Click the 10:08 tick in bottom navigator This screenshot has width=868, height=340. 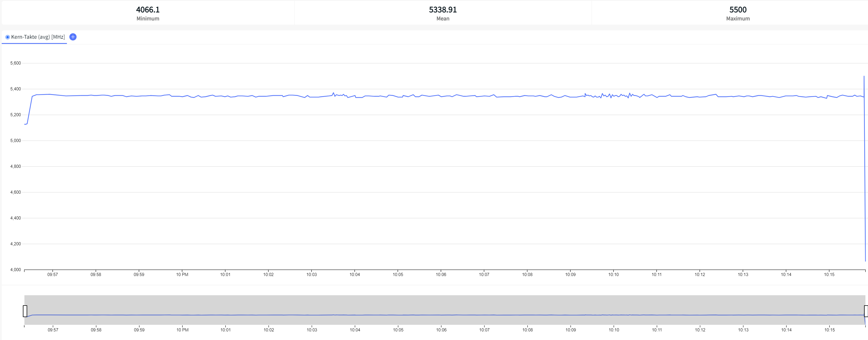tap(527, 330)
